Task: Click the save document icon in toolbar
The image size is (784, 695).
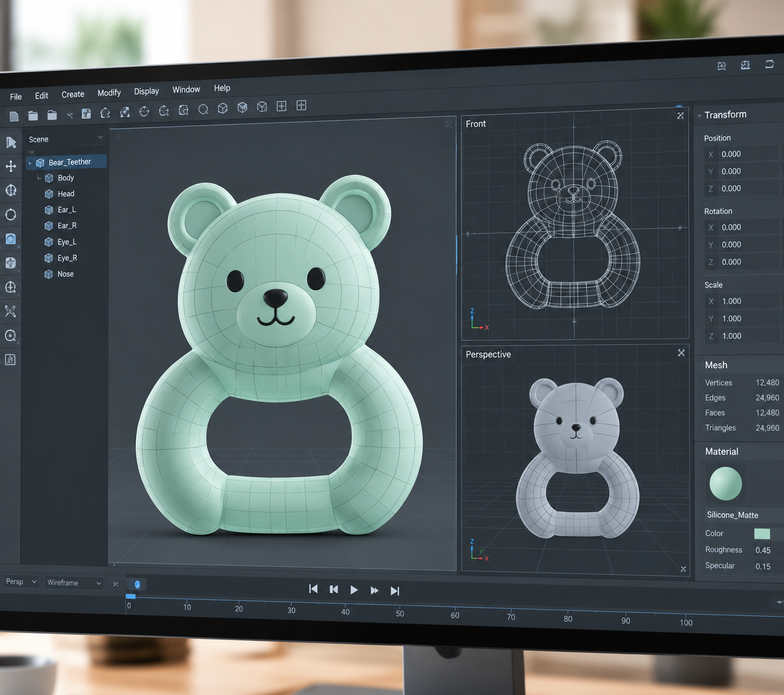Action: pyautogui.click(x=86, y=114)
